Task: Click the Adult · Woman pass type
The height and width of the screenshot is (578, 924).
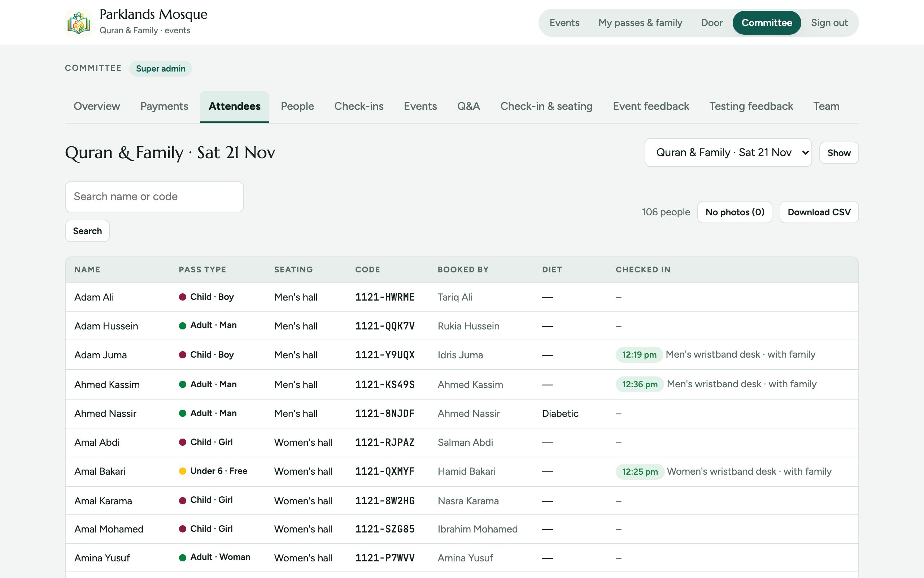Action: pyautogui.click(x=215, y=557)
